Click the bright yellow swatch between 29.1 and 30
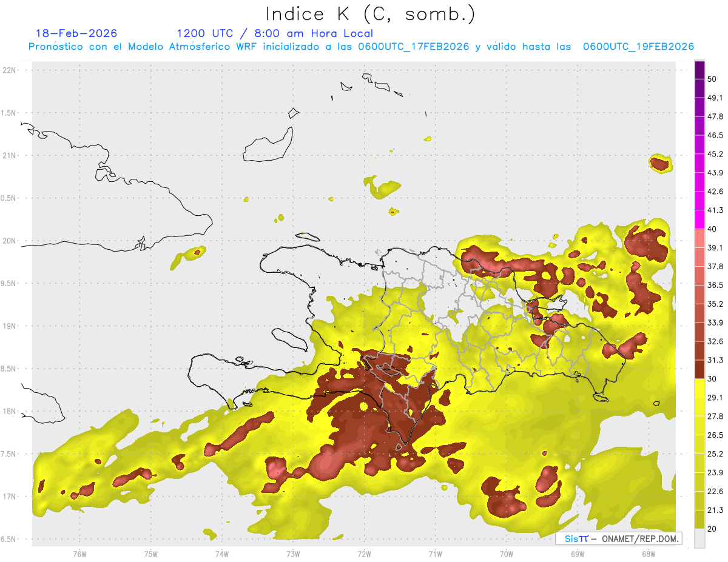 coord(699,388)
